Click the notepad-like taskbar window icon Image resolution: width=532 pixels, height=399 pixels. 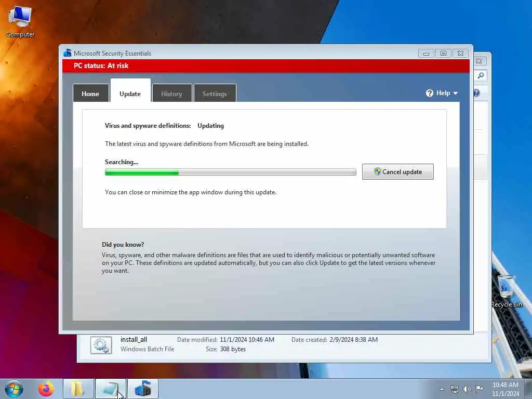click(111, 389)
